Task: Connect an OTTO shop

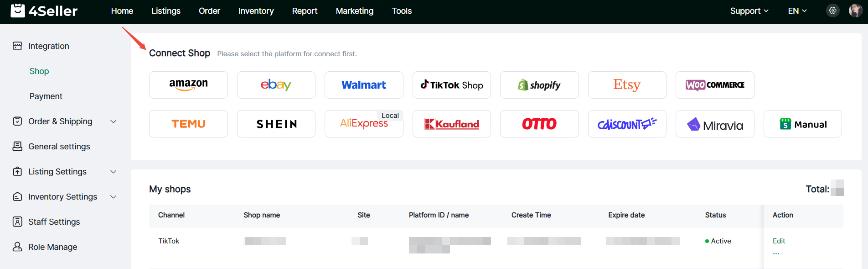Action: (x=539, y=124)
